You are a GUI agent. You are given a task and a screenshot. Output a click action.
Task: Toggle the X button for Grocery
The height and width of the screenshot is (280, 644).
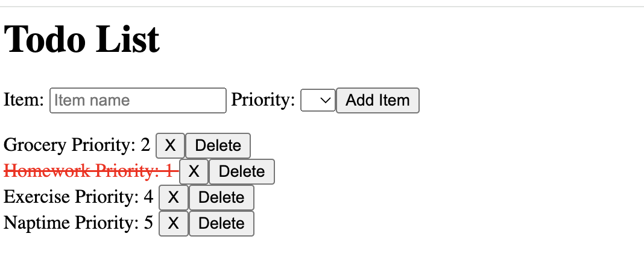(x=170, y=145)
